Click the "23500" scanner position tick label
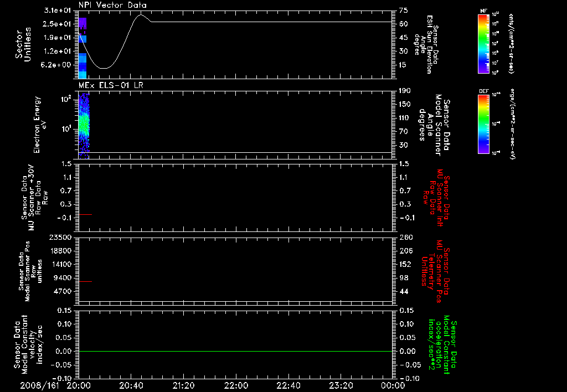 (x=61, y=237)
